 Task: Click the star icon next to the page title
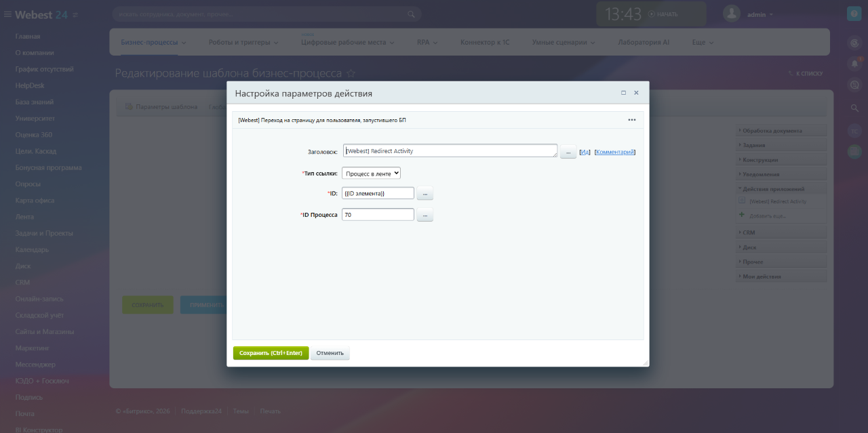(x=349, y=73)
